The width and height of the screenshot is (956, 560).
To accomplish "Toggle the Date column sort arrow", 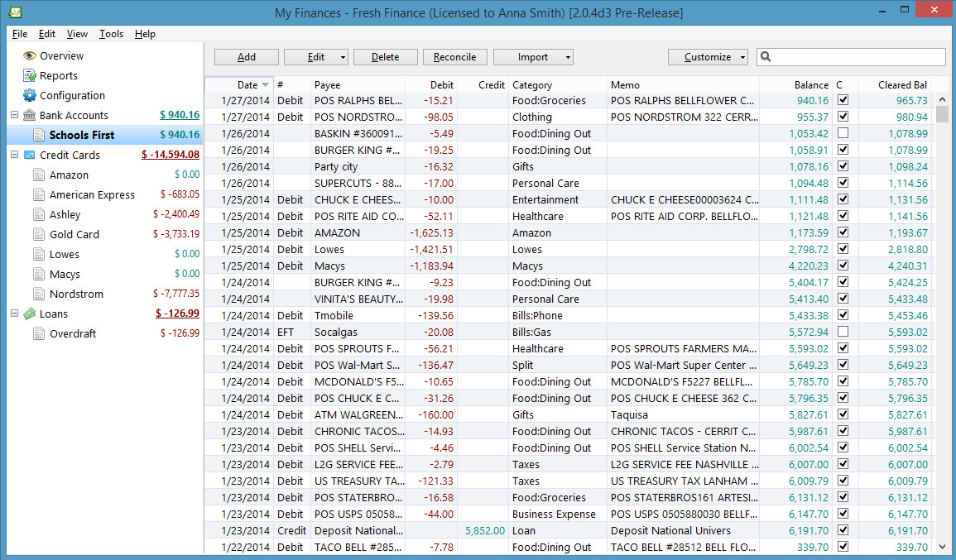I will [x=265, y=84].
